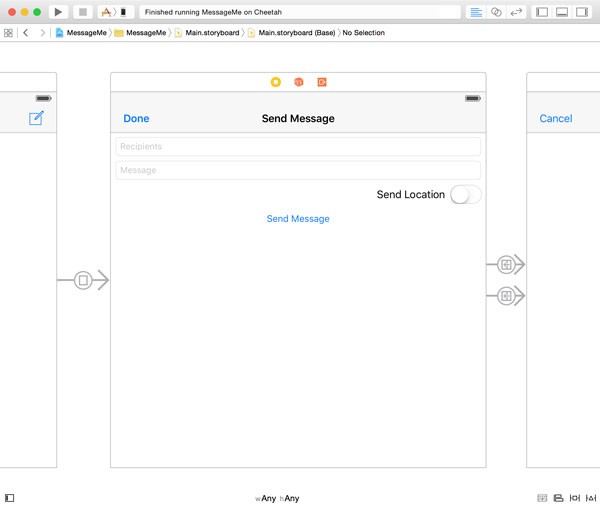The height and width of the screenshot is (506, 600).
Task: Click the Send Message button
Action: pyautogui.click(x=298, y=219)
